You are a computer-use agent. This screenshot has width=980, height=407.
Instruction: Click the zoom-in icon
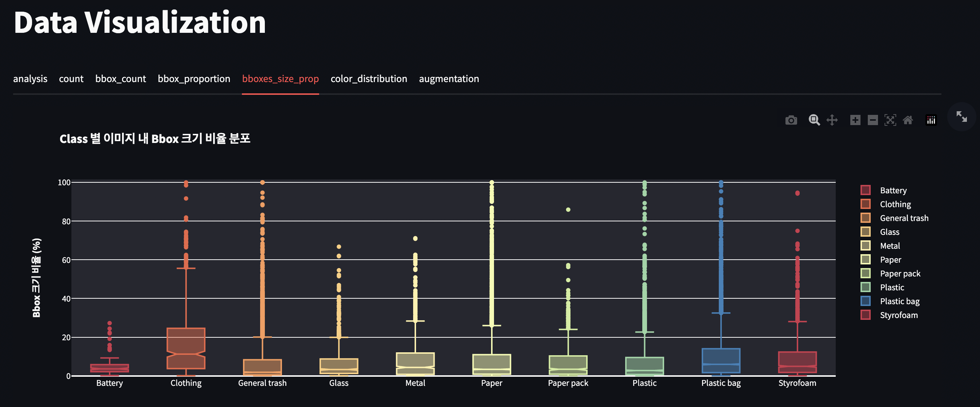point(856,120)
